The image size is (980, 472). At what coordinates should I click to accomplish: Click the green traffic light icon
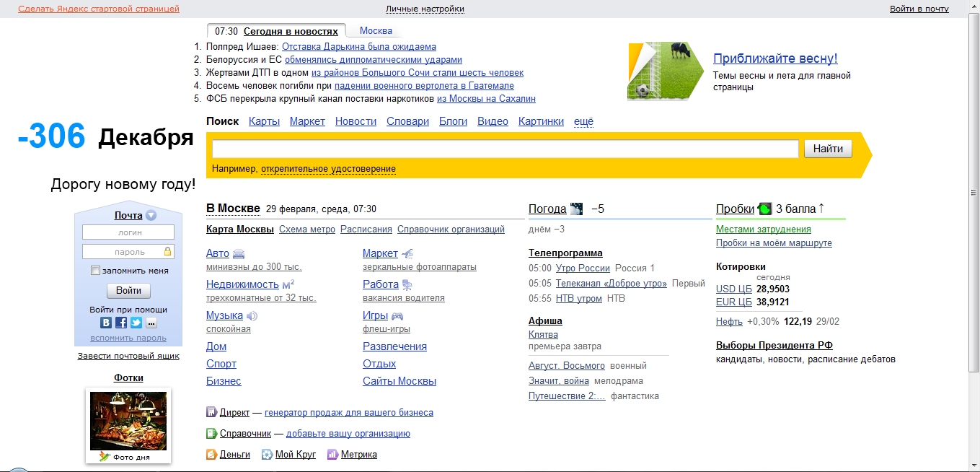765,209
